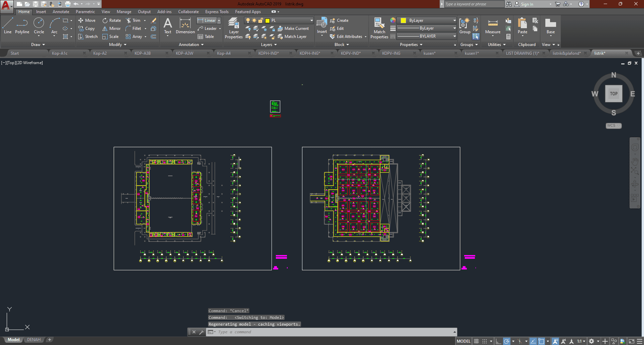This screenshot has width=644, height=345.
Task: Toggle ortho mode in status bar
Action: 498,341
